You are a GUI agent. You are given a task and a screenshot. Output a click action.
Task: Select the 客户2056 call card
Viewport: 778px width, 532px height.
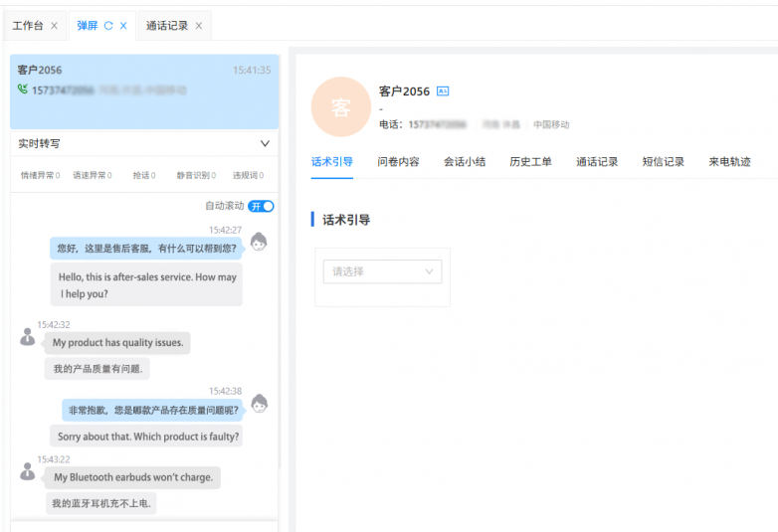pyautogui.click(x=144, y=91)
